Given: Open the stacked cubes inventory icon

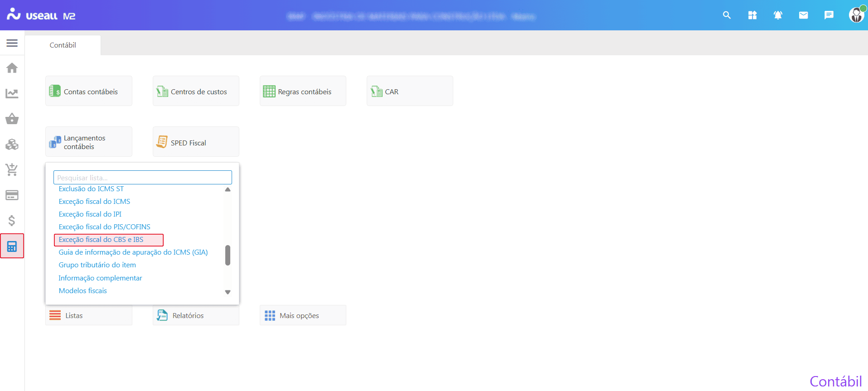Looking at the screenshot, I should [12, 145].
